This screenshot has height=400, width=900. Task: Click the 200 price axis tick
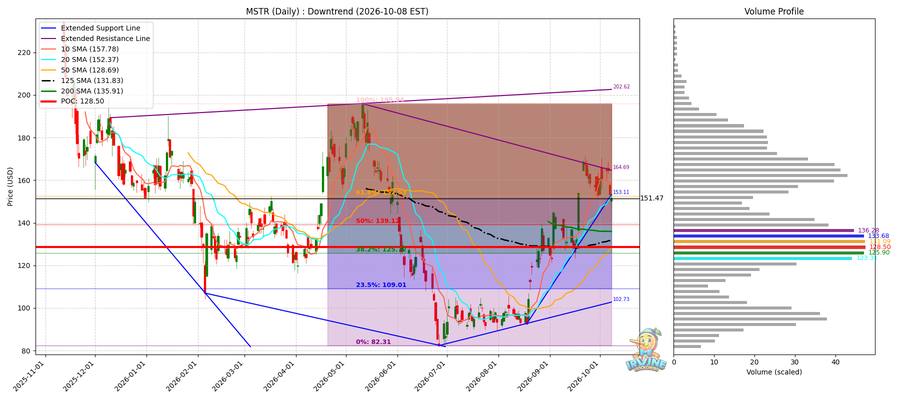pyautogui.click(x=25, y=95)
